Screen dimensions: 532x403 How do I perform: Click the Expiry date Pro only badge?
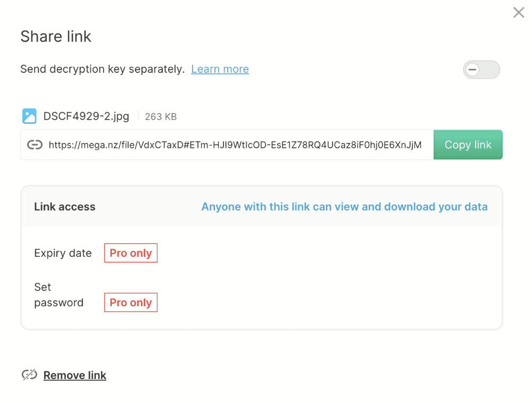click(131, 253)
